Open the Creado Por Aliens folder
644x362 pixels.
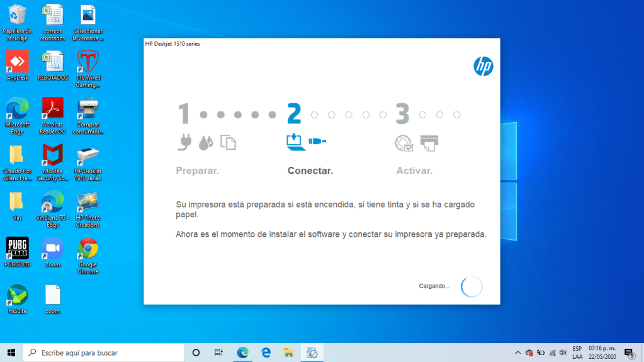coord(17,162)
